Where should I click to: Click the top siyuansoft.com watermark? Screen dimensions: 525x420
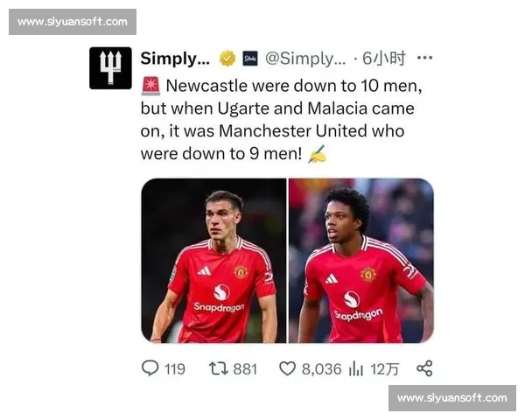pos(73,22)
